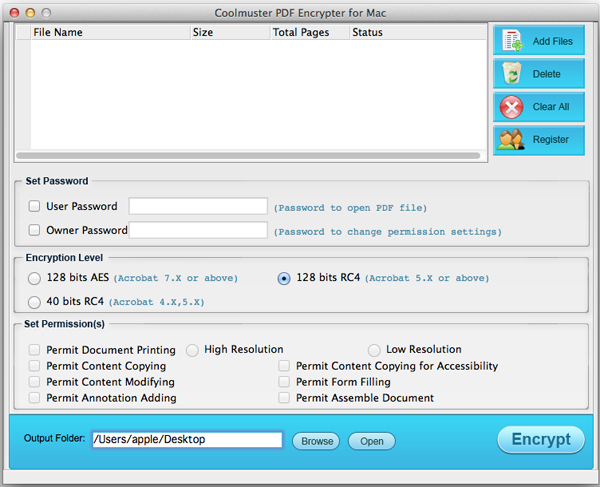
Task: Select 40 bits RC4 encryption
Action: click(x=34, y=302)
